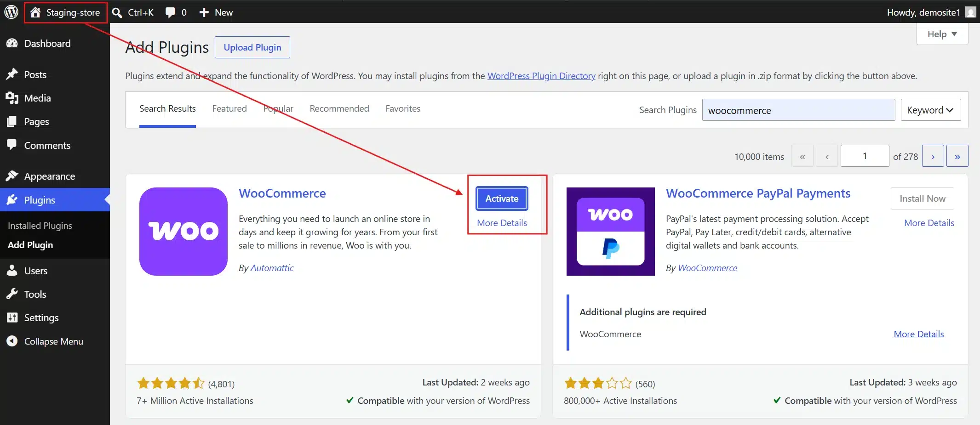Image resolution: width=980 pixels, height=425 pixels.
Task: Click the user avatar beside Howdy
Action: (970, 12)
